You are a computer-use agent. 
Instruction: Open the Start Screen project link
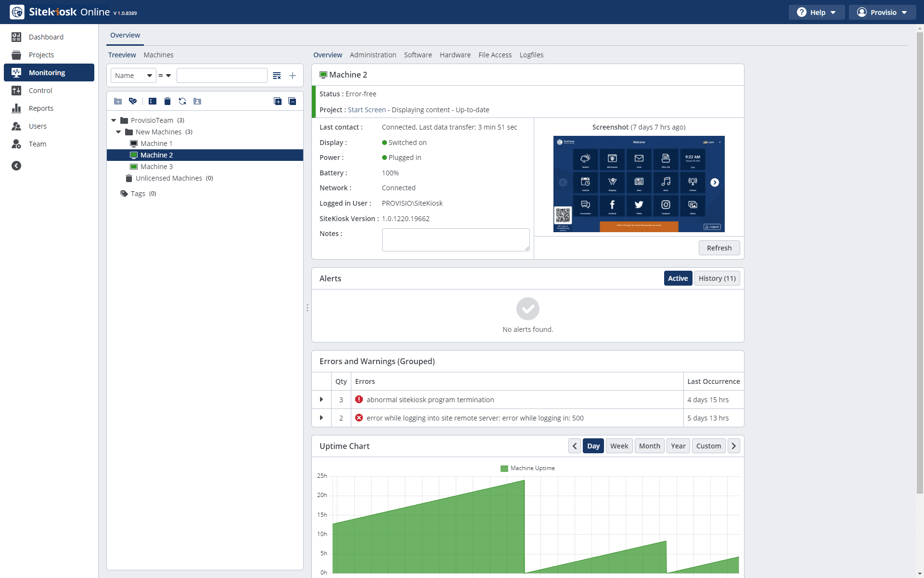[367, 110]
